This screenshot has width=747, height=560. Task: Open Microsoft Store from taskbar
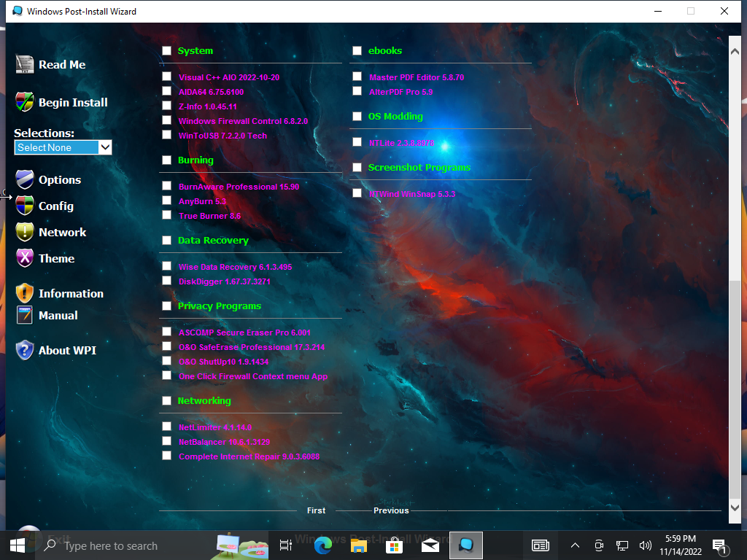coord(395,545)
